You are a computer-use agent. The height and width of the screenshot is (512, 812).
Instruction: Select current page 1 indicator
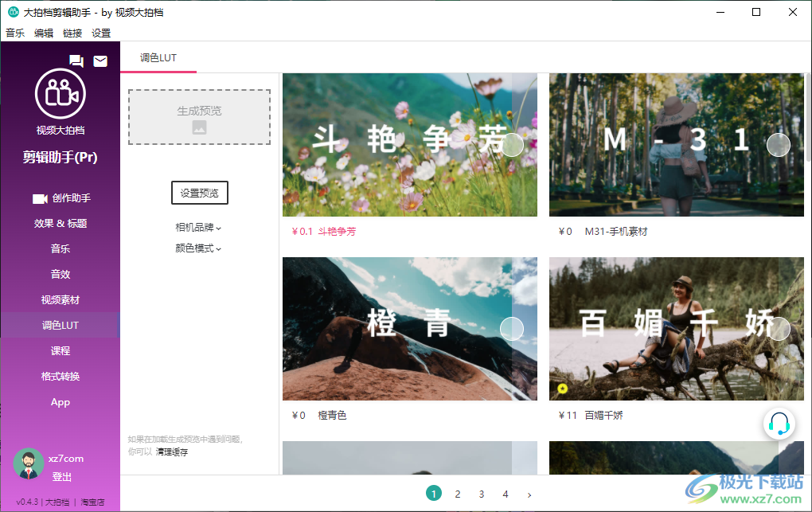click(434, 494)
